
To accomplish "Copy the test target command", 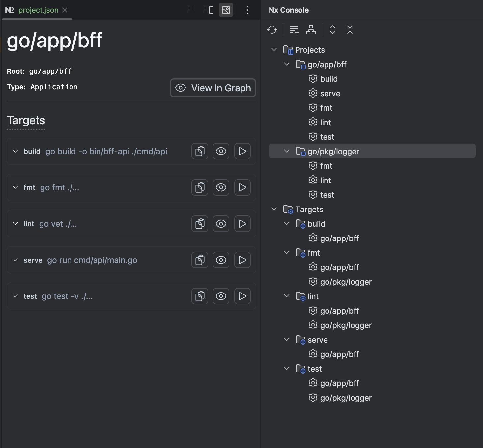I will coord(200,296).
